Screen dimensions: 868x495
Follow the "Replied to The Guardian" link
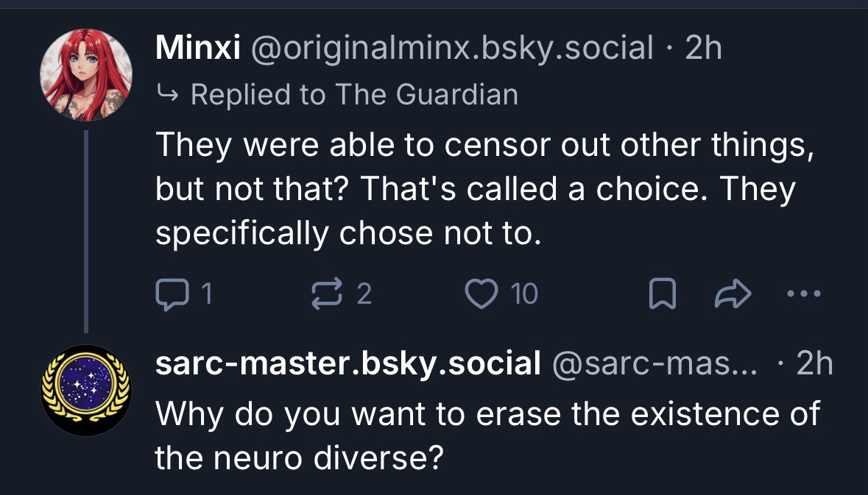pos(354,94)
